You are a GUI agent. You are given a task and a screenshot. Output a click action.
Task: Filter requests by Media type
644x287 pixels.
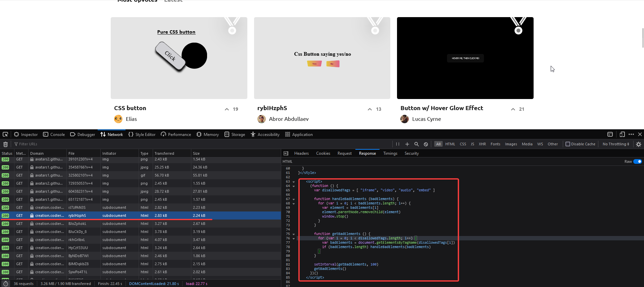[x=527, y=144]
